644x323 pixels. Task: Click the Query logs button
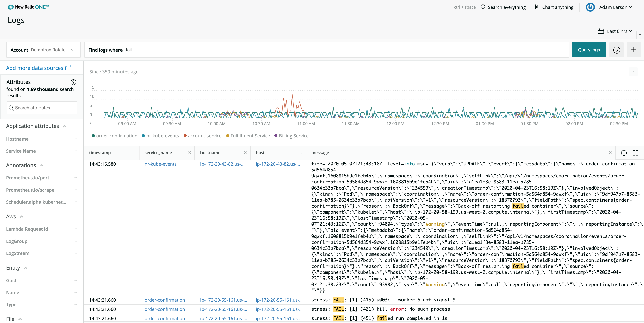click(589, 50)
